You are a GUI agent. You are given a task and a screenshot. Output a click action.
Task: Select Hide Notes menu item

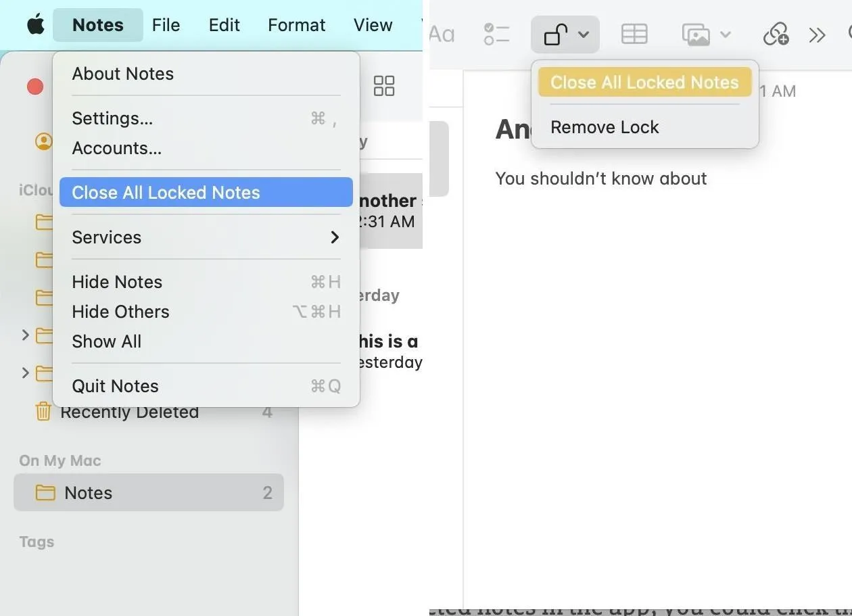point(206,282)
